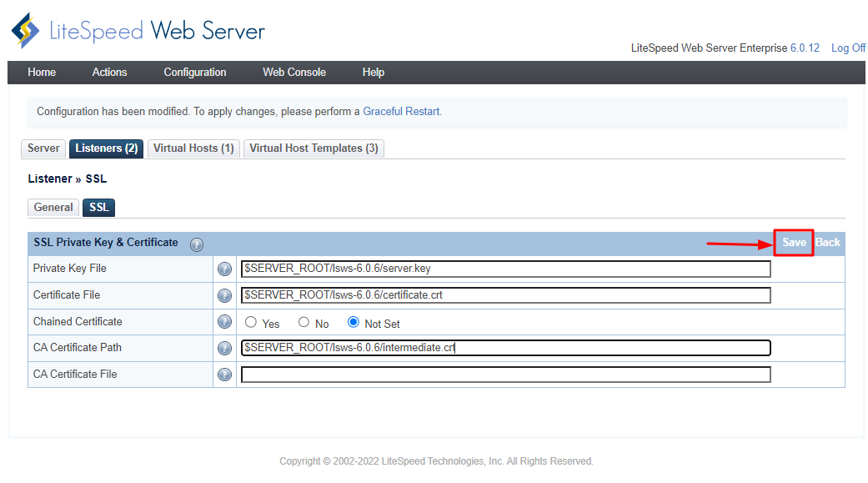Image resolution: width=868 pixels, height=483 pixels.
Task: Select No for Chained Certificate
Action: (304, 322)
